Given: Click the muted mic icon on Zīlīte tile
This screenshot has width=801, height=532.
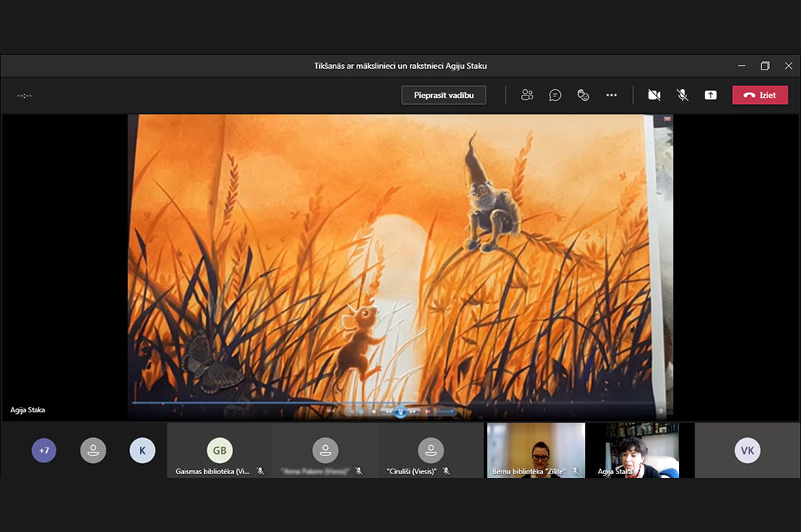Looking at the screenshot, I should [x=575, y=471].
